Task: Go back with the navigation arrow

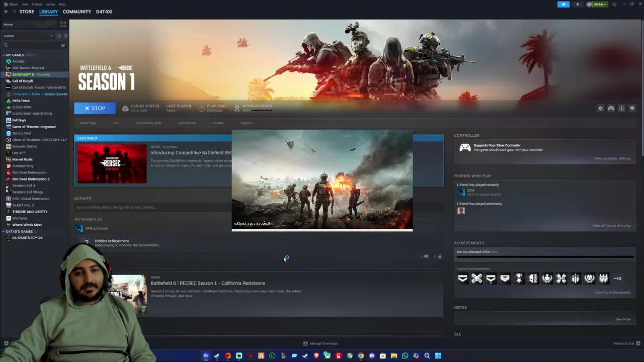Action: (6, 12)
